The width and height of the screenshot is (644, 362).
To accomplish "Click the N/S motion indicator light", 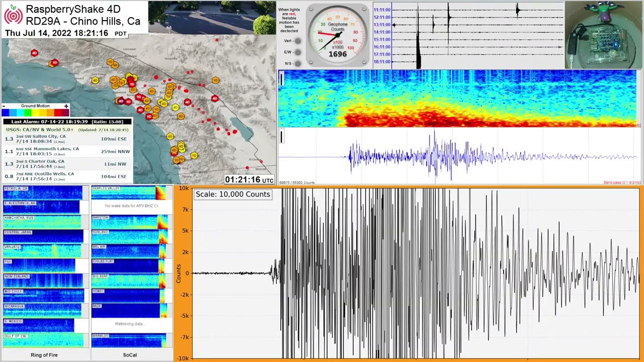I will coord(298,63).
